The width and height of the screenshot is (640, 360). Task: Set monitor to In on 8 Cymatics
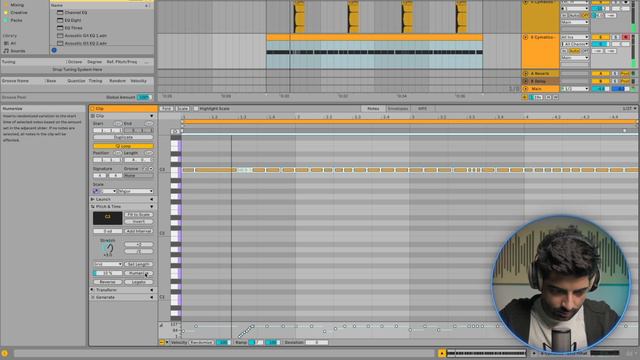tap(565, 51)
